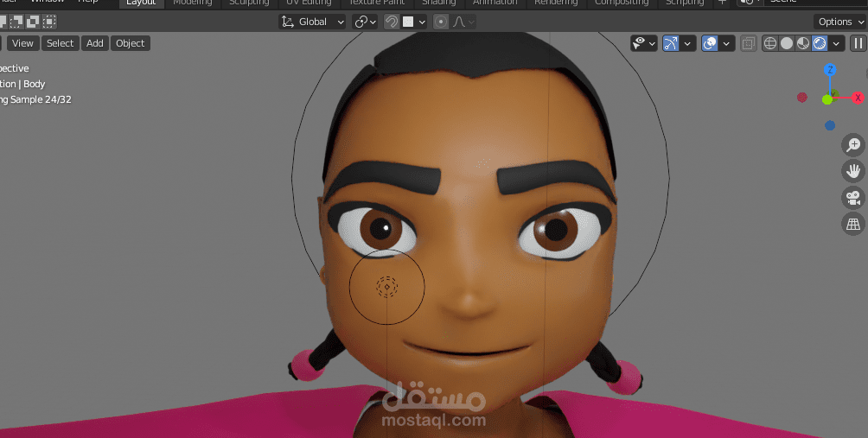Open Global transform orientation dropdown
Screen dimensions: 868x438
(312, 22)
